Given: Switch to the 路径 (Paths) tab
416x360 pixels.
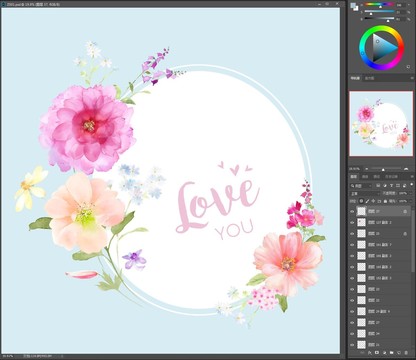Looking at the screenshot, I should [377, 177].
